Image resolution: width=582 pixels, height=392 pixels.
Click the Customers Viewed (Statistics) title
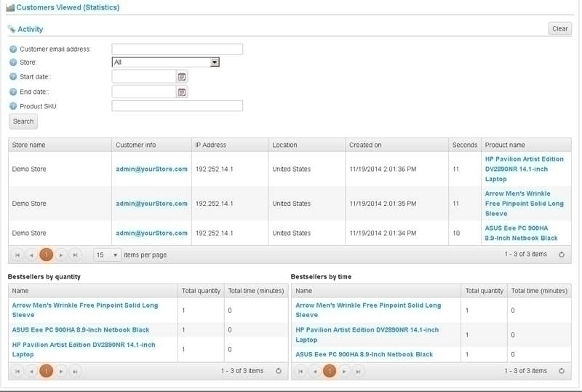68,7
